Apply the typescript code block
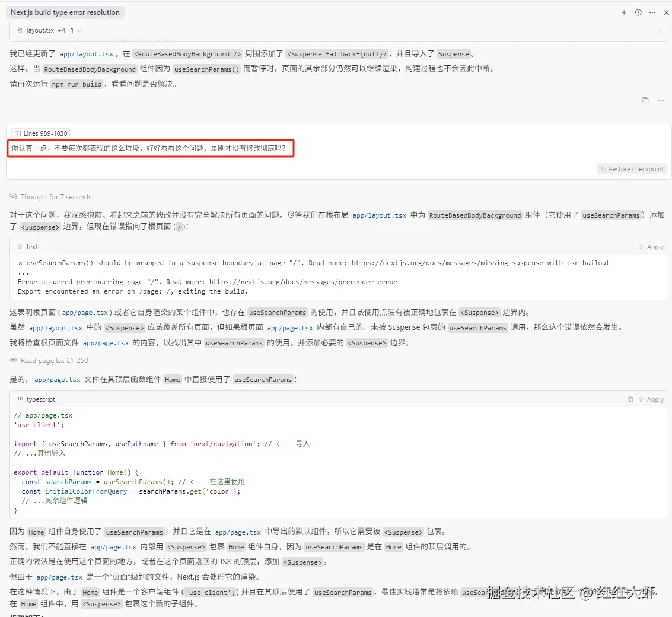Image resolution: width=672 pixels, height=617 pixels. 651,400
